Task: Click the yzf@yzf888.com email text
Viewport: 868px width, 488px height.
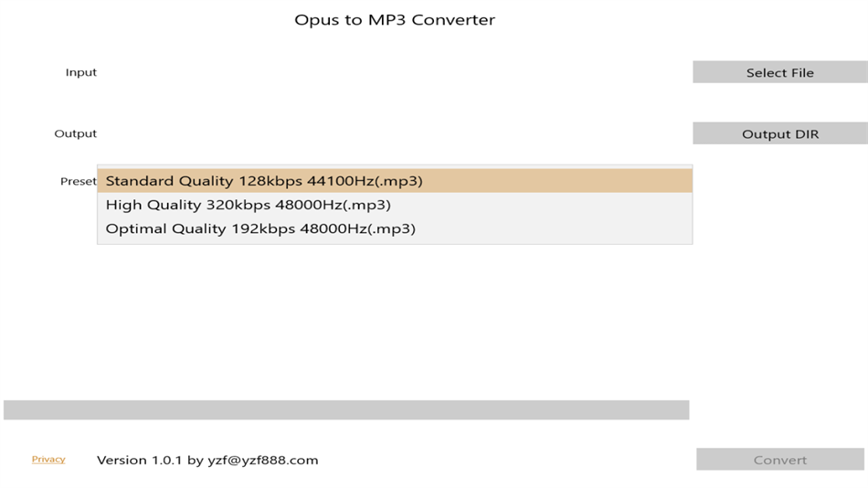Action: click(x=263, y=460)
